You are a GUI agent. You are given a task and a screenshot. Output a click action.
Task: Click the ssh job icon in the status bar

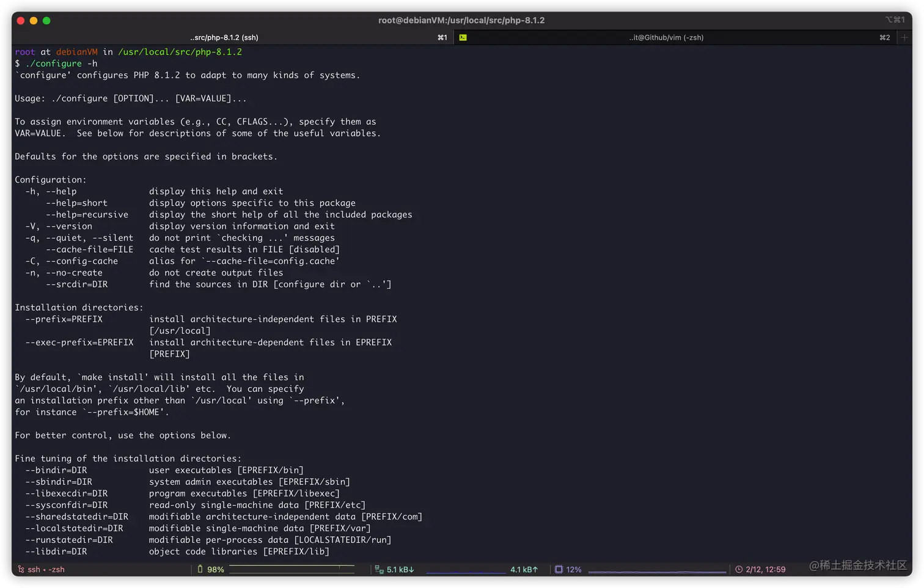click(x=21, y=569)
